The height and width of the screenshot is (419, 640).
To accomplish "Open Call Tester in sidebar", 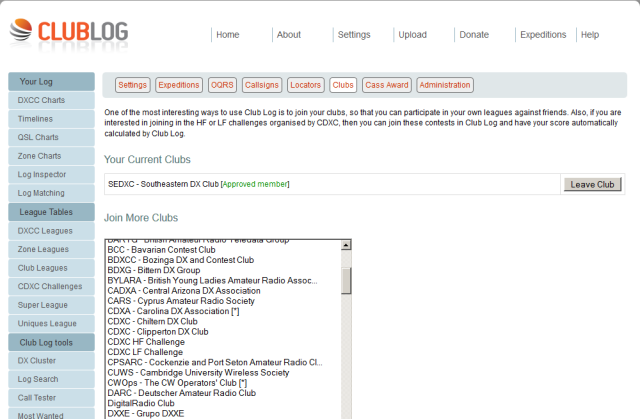I will [x=51, y=398].
